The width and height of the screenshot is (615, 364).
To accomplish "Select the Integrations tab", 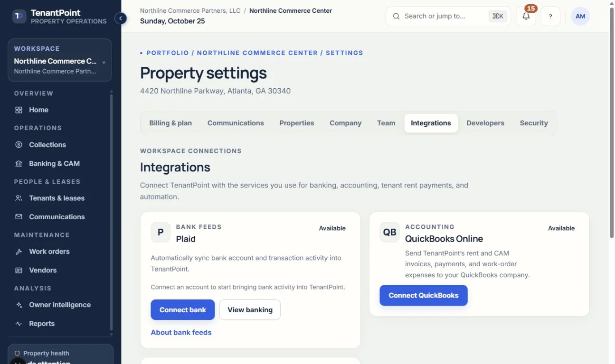I will (431, 123).
